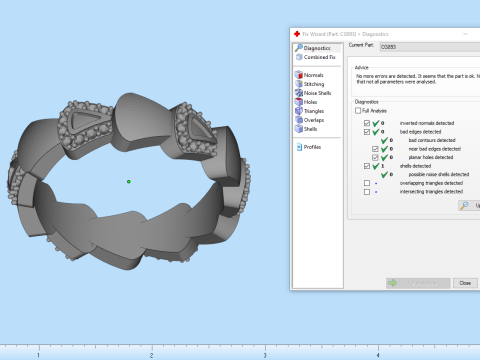Click the Follow Advice green arrow button
This screenshot has height=360, width=480.
coord(418,283)
